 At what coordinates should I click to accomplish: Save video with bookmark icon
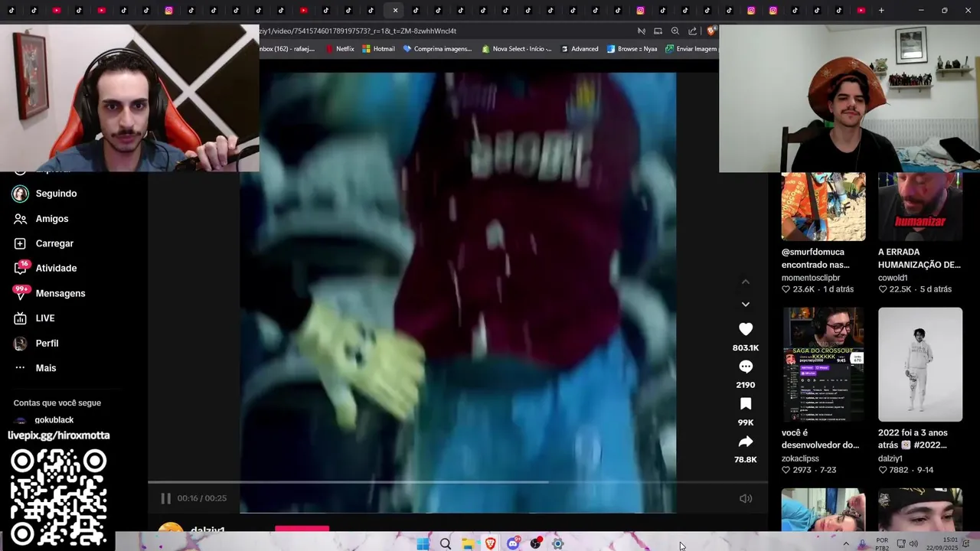coord(746,404)
